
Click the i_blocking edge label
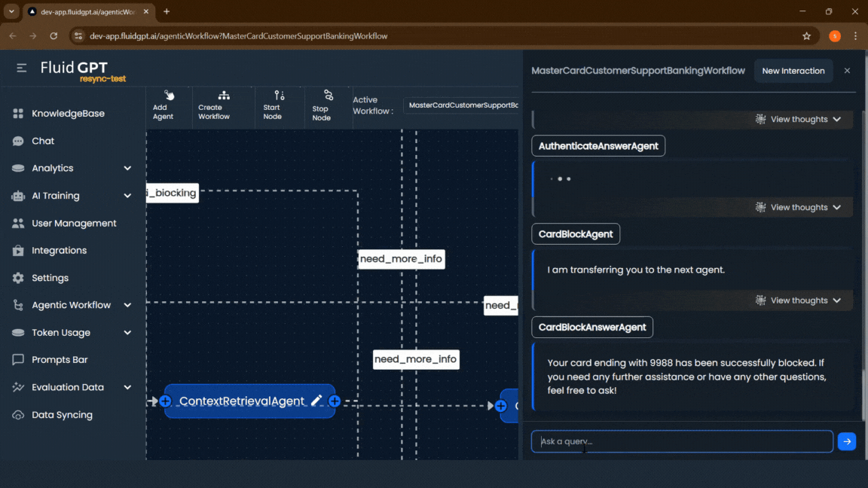click(172, 193)
